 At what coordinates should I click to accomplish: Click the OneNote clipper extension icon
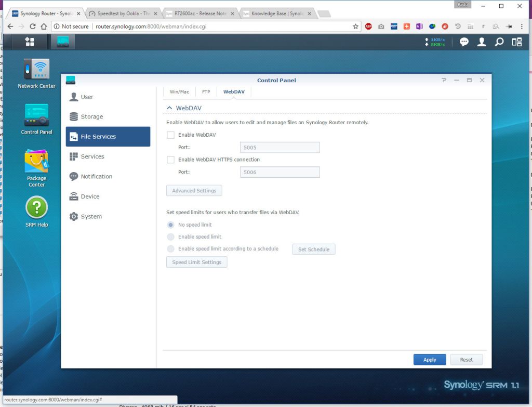419,27
